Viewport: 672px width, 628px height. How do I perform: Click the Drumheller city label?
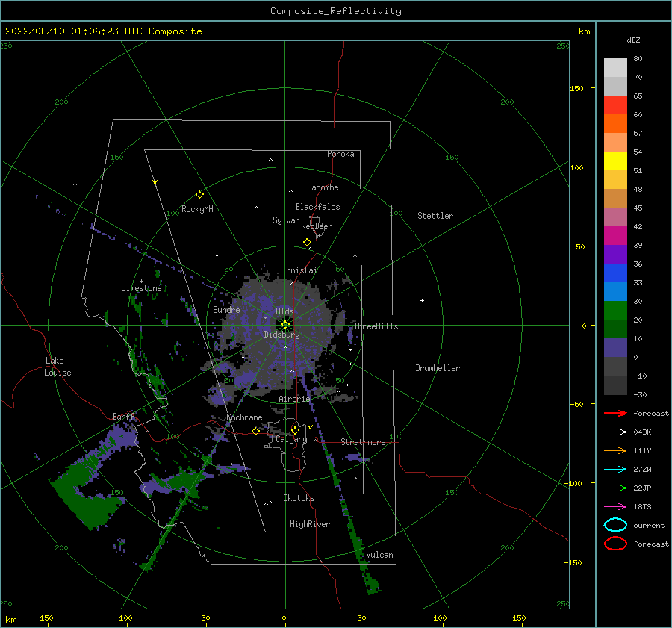[438, 368]
